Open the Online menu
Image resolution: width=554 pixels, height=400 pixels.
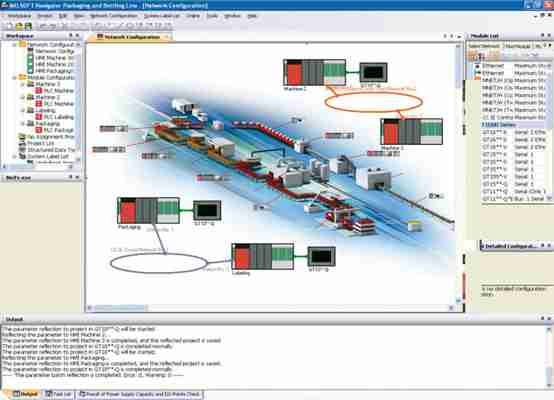point(193,16)
